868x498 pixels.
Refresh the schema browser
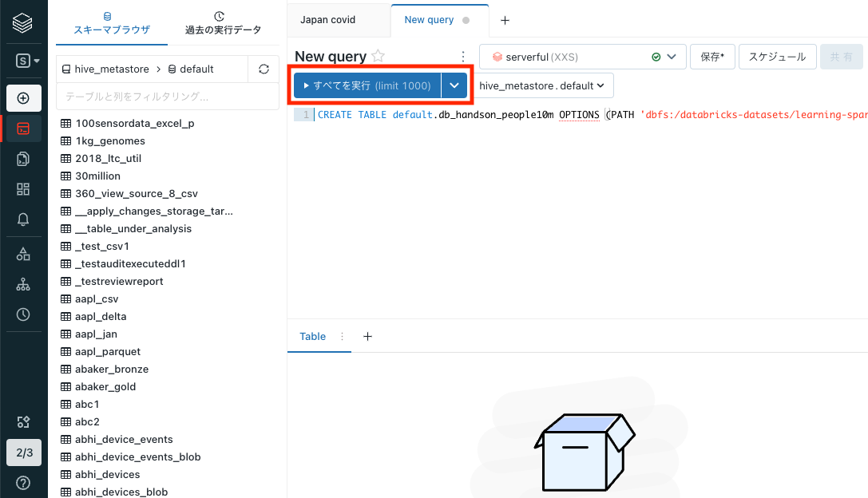(264, 69)
